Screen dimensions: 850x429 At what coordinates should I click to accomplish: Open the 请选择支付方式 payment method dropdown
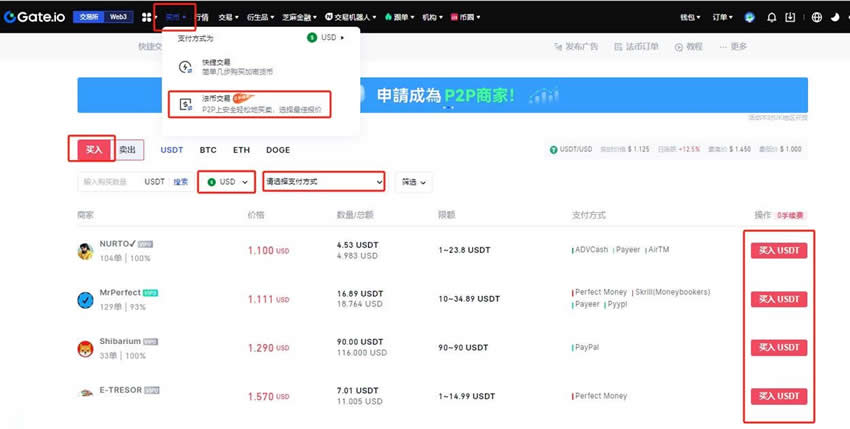coord(323,182)
